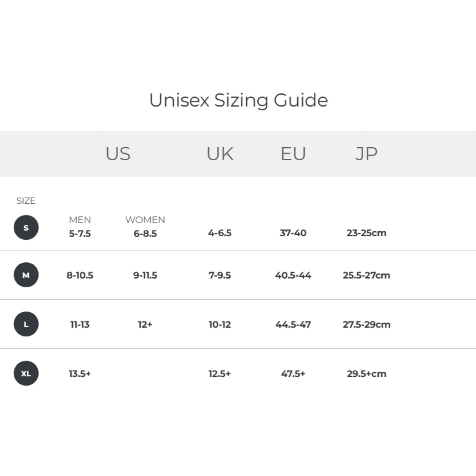Click EU medium size 40.5-44

tap(293, 275)
